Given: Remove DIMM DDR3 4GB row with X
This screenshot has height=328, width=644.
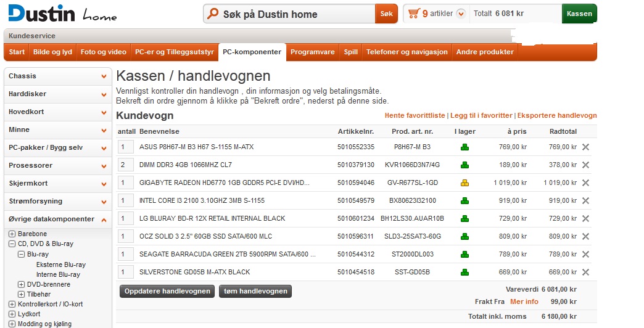Looking at the screenshot, I should (x=585, y=165).
